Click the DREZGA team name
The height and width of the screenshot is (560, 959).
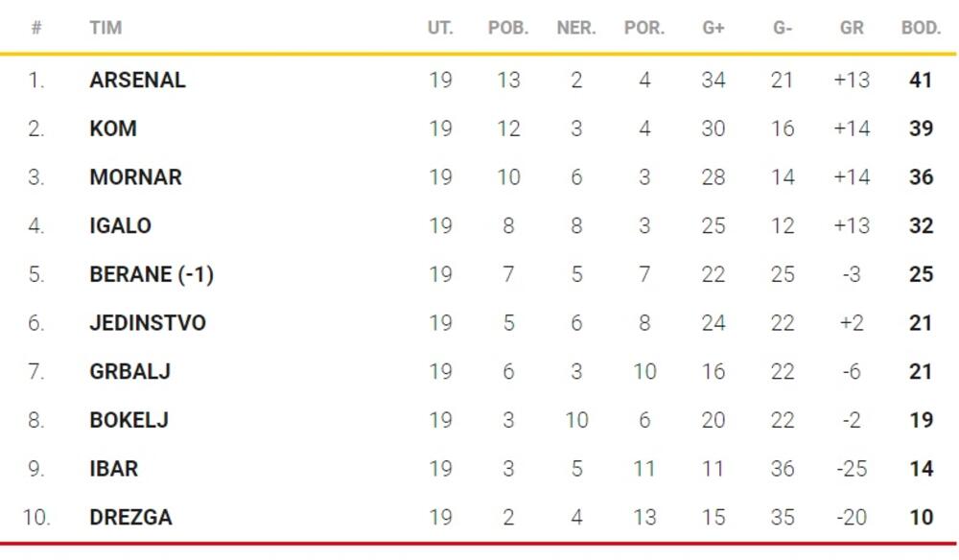130,518
